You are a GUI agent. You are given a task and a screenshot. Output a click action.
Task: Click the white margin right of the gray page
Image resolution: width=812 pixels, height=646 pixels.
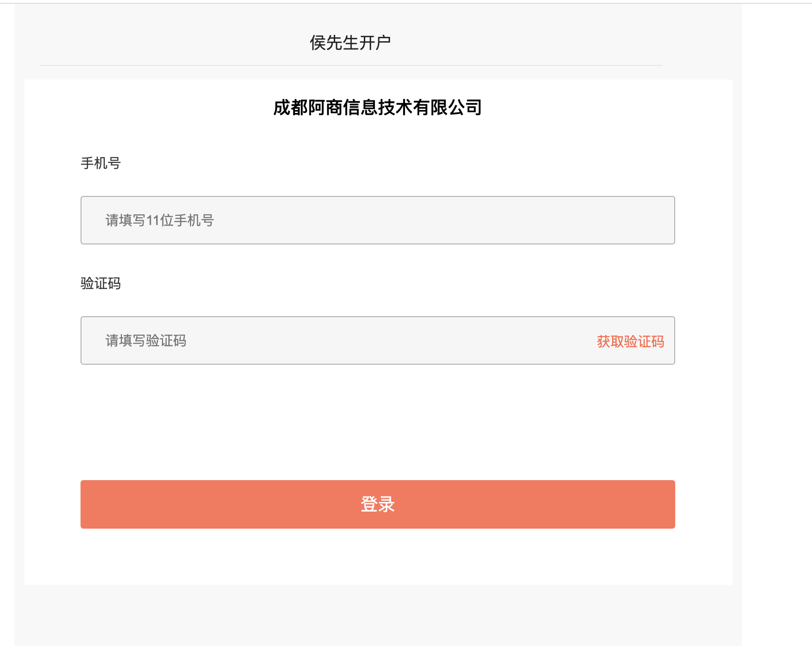tap(777, 325)
